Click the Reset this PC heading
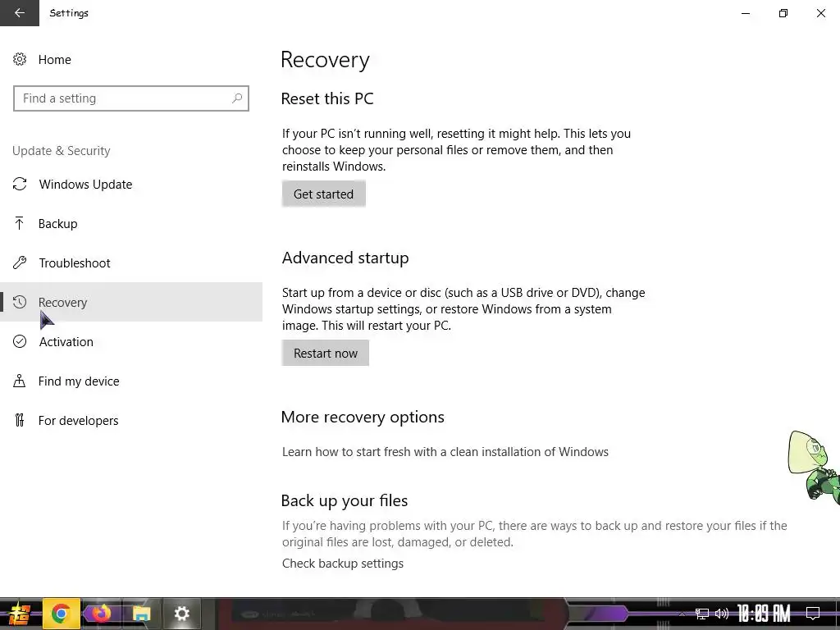 [x=327, y=98]
